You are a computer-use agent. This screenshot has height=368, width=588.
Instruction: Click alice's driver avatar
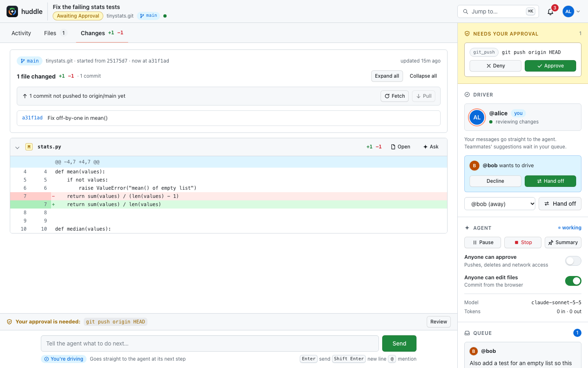(x=477, y=117)
